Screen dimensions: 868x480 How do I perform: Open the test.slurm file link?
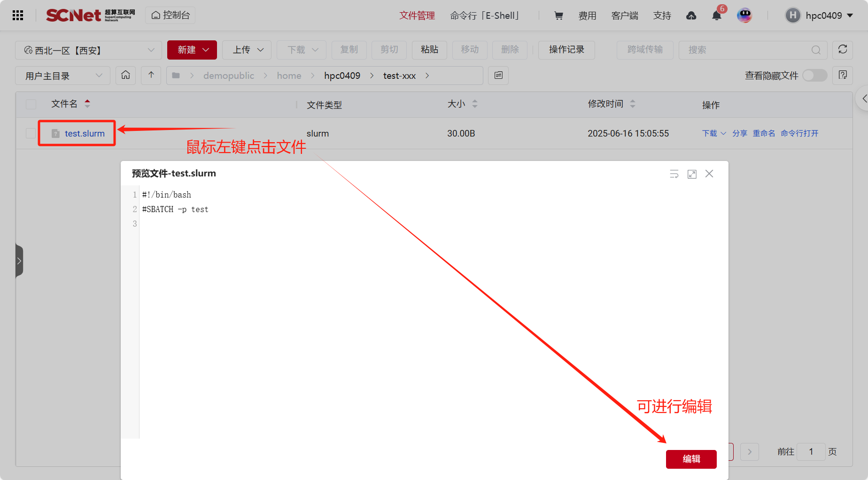coord(85,133)
